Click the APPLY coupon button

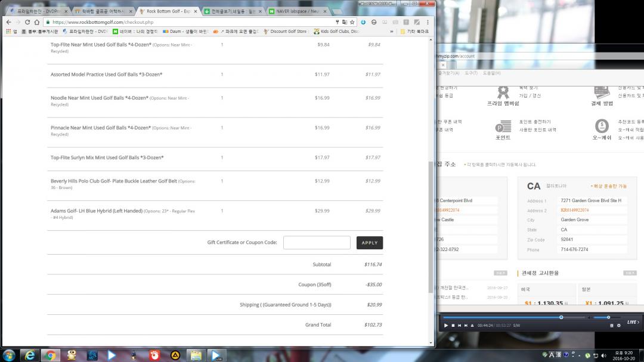(369, 243)
